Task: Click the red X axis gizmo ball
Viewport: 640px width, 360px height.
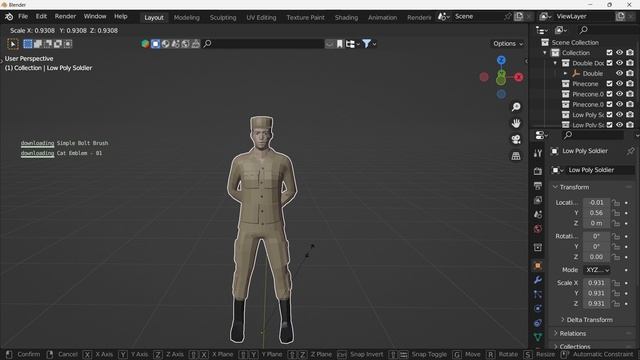Action: [x=519, y=77]
